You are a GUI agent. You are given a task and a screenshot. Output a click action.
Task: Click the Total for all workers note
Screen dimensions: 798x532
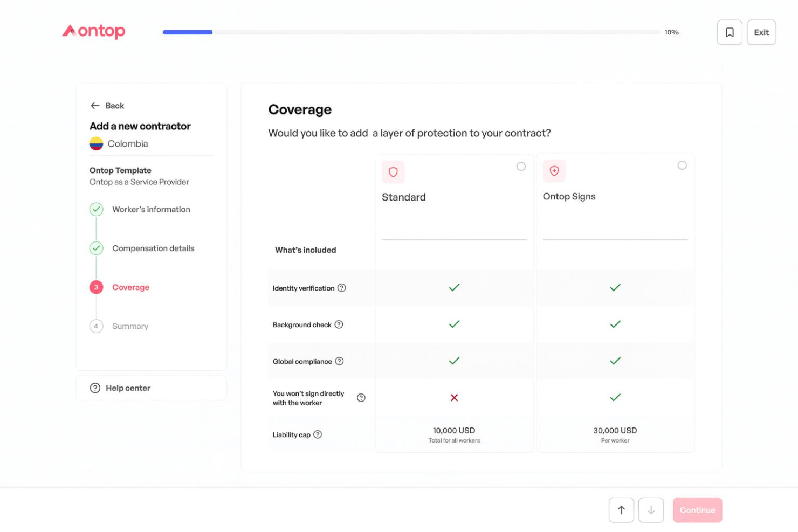click(454, 441)
